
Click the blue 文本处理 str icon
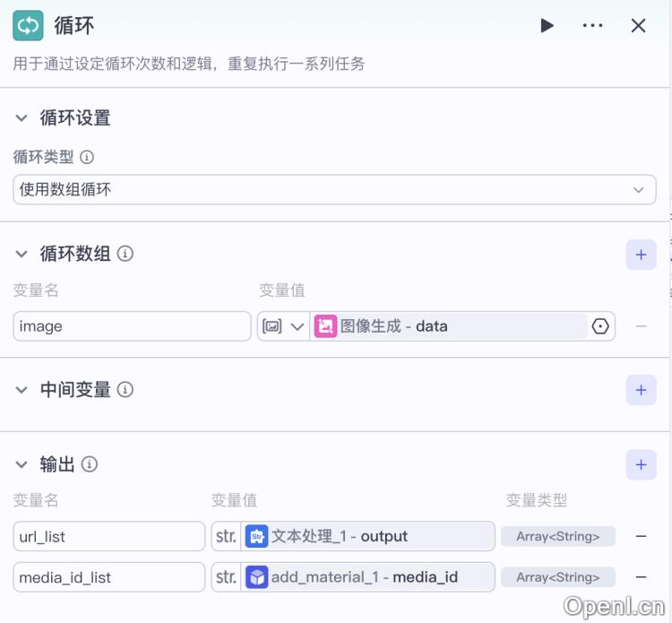coord(257,536)
